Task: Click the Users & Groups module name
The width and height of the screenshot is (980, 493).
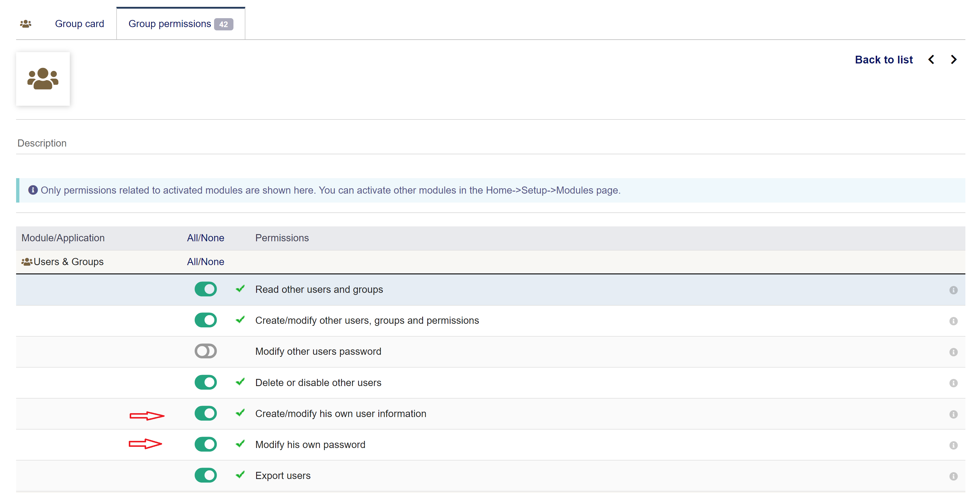Action: click(x=69, y=262)
